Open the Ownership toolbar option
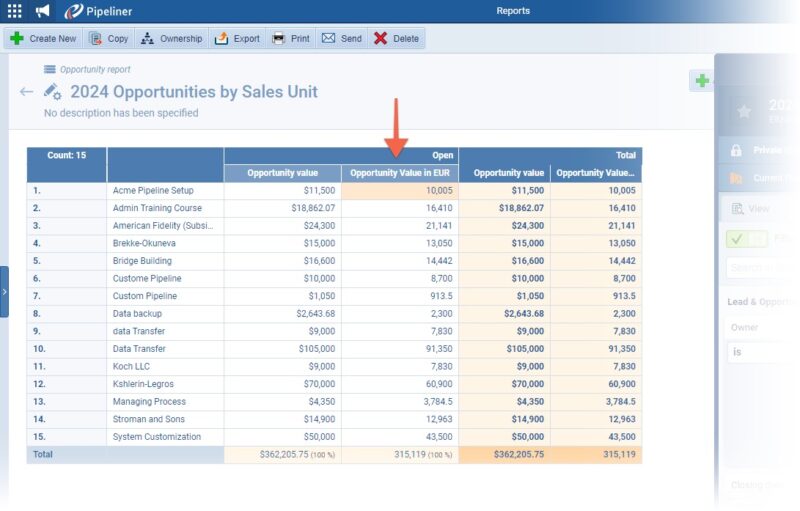Image resolution: width=800 pixels, height=511 pixels. (x=171, y=39)
